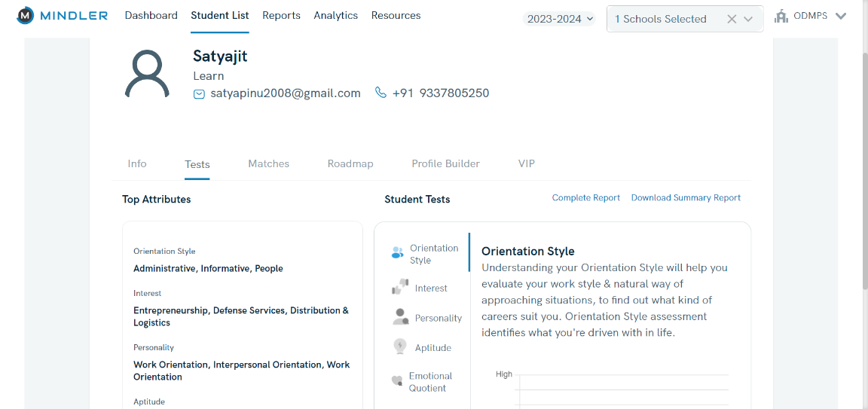The width and height of the screenshot is (868, 409).
Task: Select the Aptitude lightbulb icon
Action: [400, 346]
